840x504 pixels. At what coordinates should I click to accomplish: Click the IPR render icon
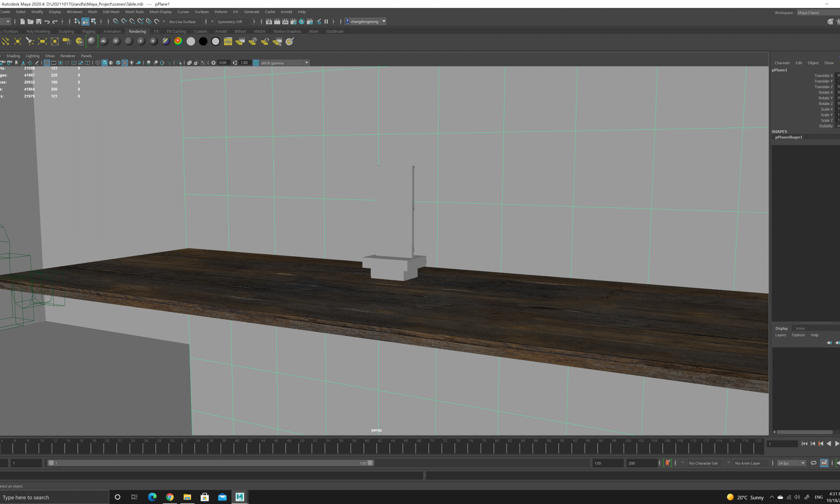[x=285, y=21]
